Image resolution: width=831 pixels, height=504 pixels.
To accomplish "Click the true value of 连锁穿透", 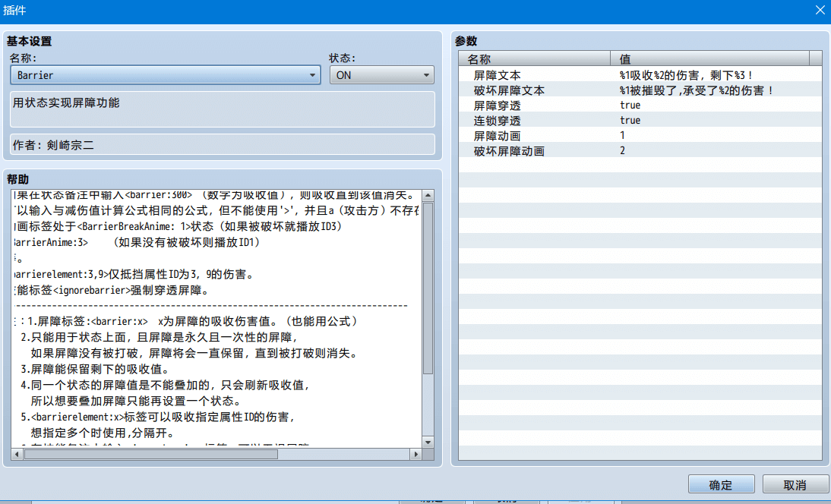I will [630, 121].
